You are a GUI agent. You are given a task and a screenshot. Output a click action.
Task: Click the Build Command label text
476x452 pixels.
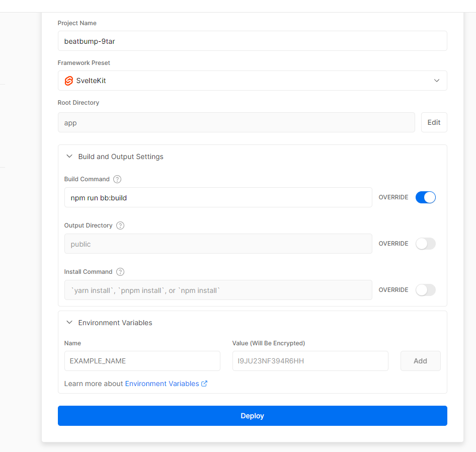pos(87,179)
